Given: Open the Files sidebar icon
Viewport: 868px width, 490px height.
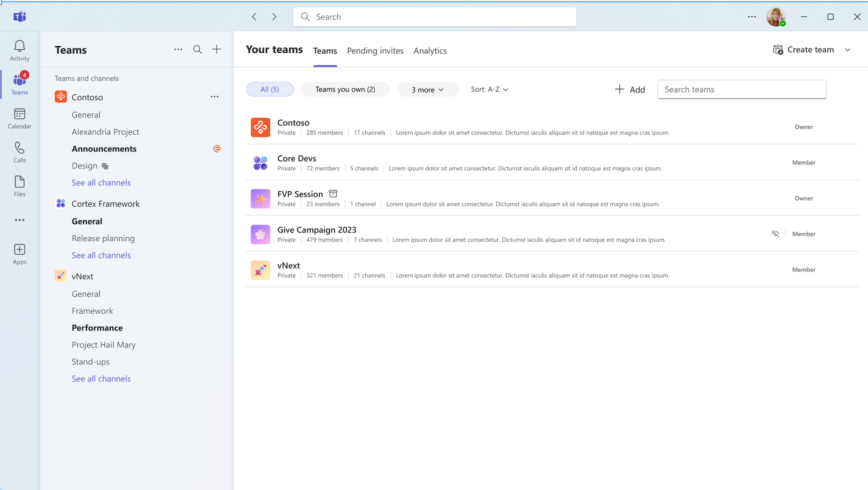Looking at the screenshot, I should tap(19, 186).
